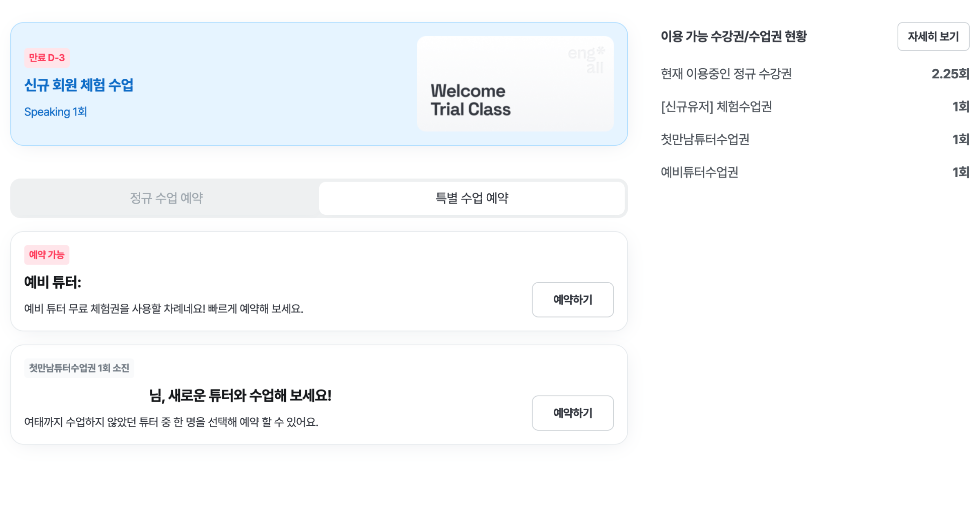Image resolution: width=980 pixels, height=529 pixels.
Task: Click the Speaking 1회 label
Action: click(56, 111)
